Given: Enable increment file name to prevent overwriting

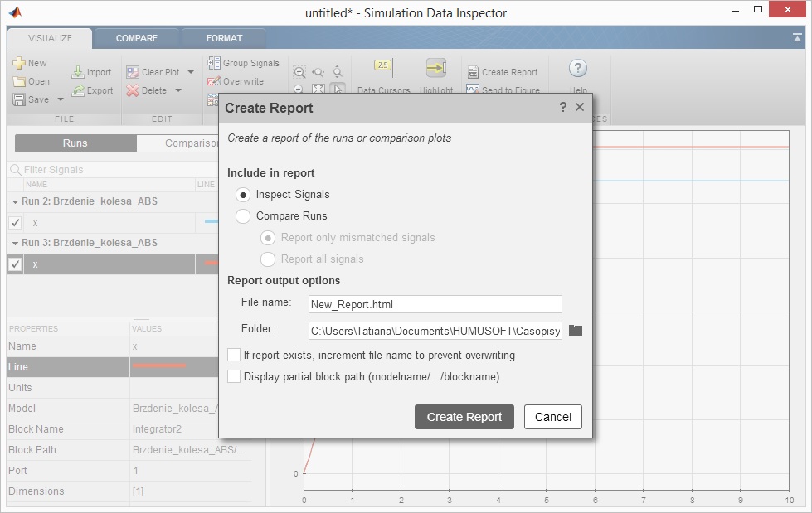Looking at the screenshot, I should tap(234, 355).
